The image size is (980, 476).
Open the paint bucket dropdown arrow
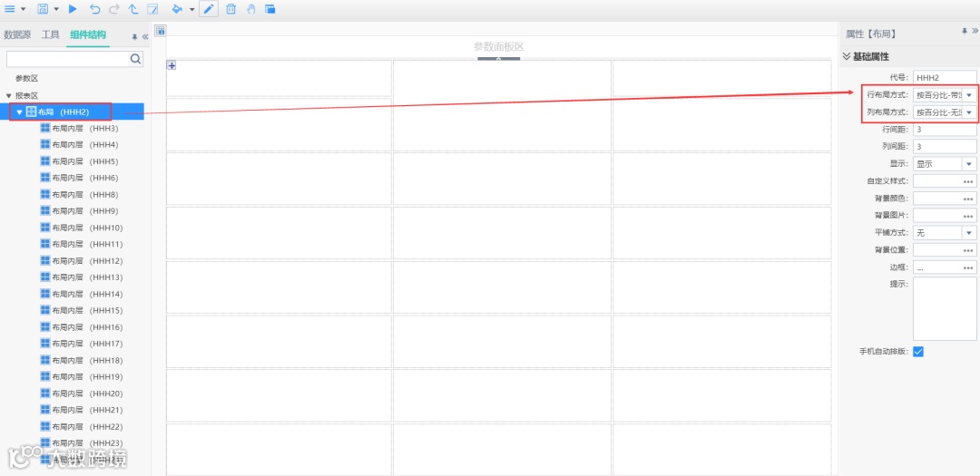[x=191, y=9]
